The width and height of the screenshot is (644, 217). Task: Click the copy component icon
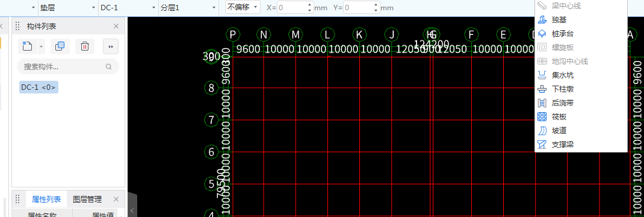pos(60,46)
